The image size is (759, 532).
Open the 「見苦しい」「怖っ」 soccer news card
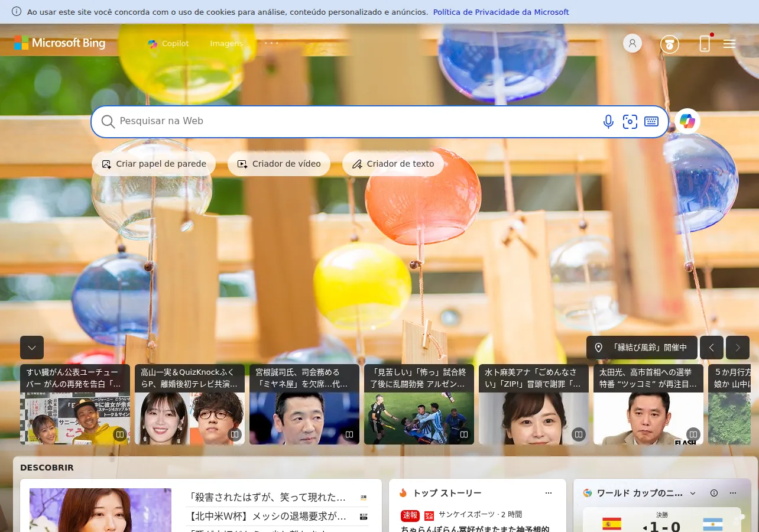point(419,404)
